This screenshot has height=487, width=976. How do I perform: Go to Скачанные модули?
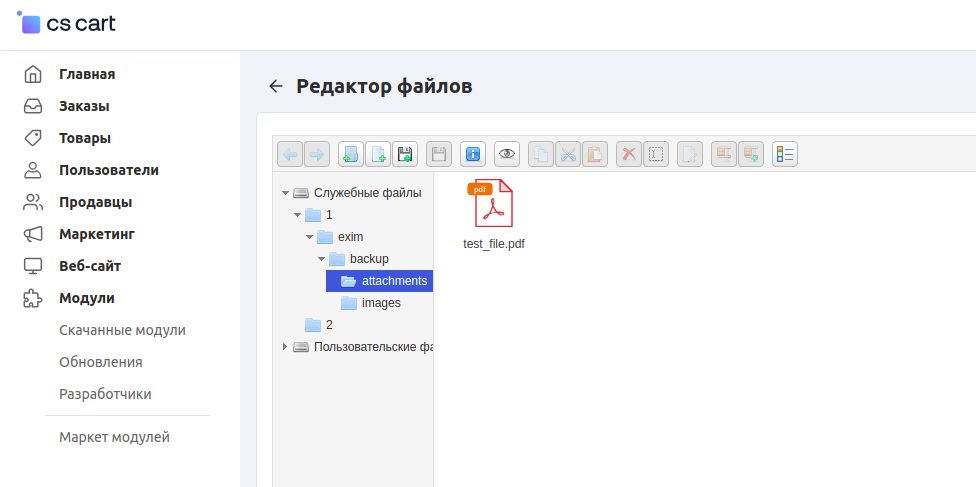(123, 330)
